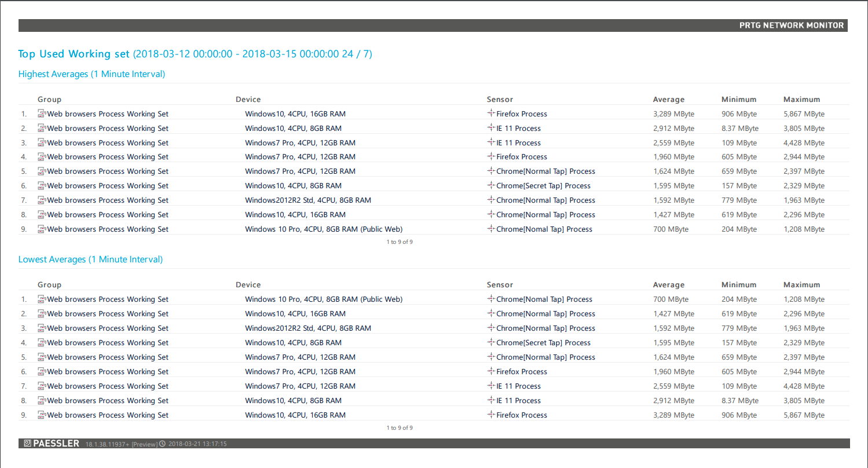Viewport: 868px width, 468px height.
Task: Click the 1 to 9 of 9 pagination text
Action: 399,242
